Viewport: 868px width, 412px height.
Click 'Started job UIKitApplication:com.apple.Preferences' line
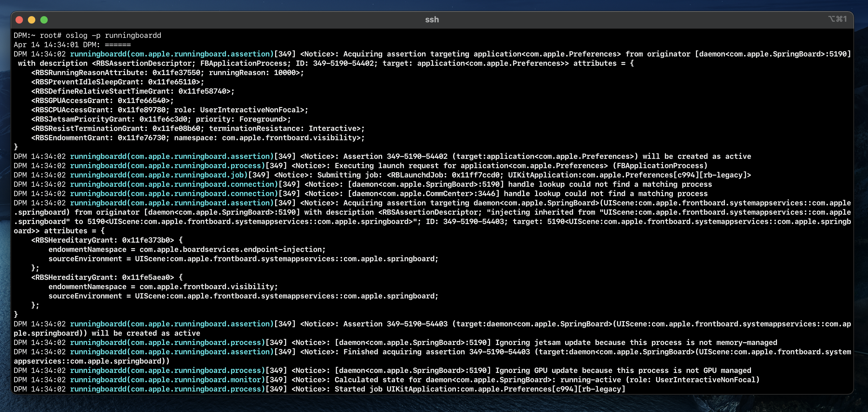click(x=319, y=389)
